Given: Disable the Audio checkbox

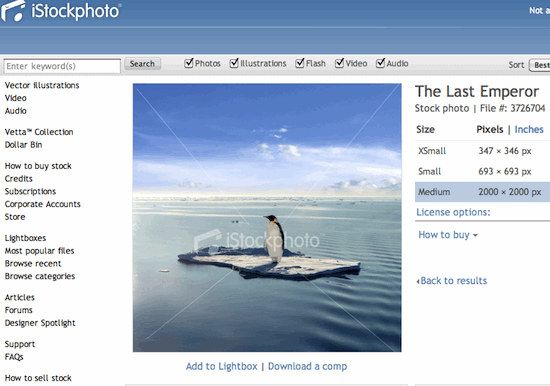Looking at the screenshot, I should pos(380,63).
